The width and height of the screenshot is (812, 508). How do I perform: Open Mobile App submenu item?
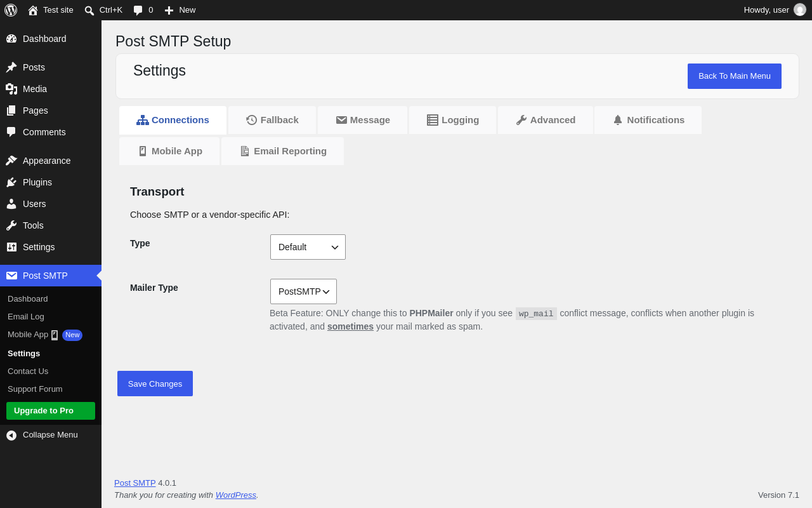click(28, 335)
